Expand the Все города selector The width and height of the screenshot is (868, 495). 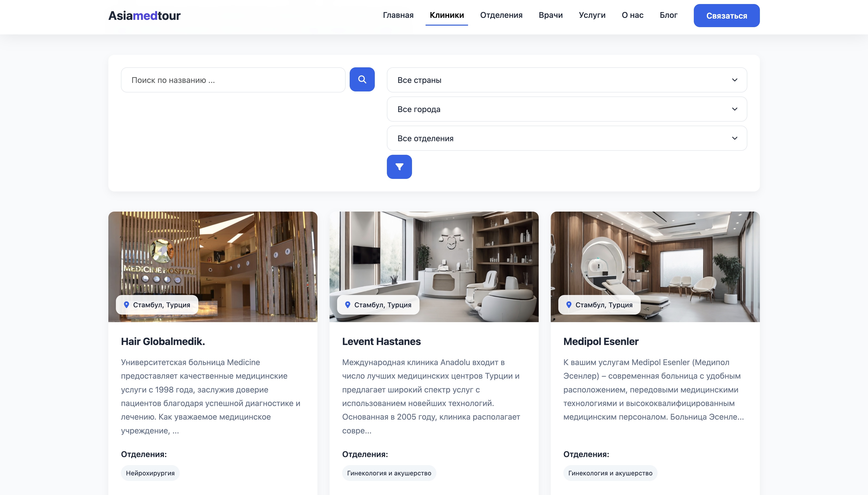(566, 109)
